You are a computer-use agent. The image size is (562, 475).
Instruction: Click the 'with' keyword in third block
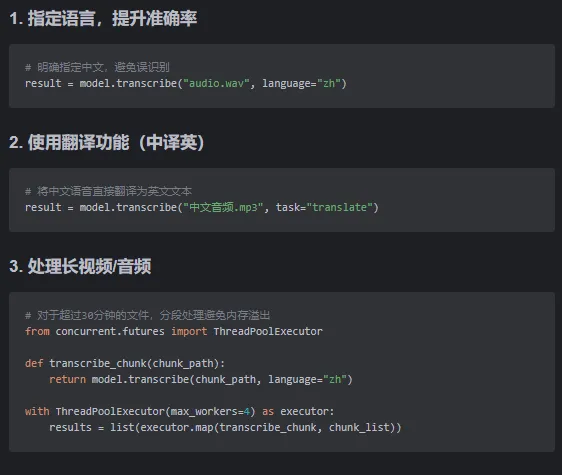coord(37,411)
